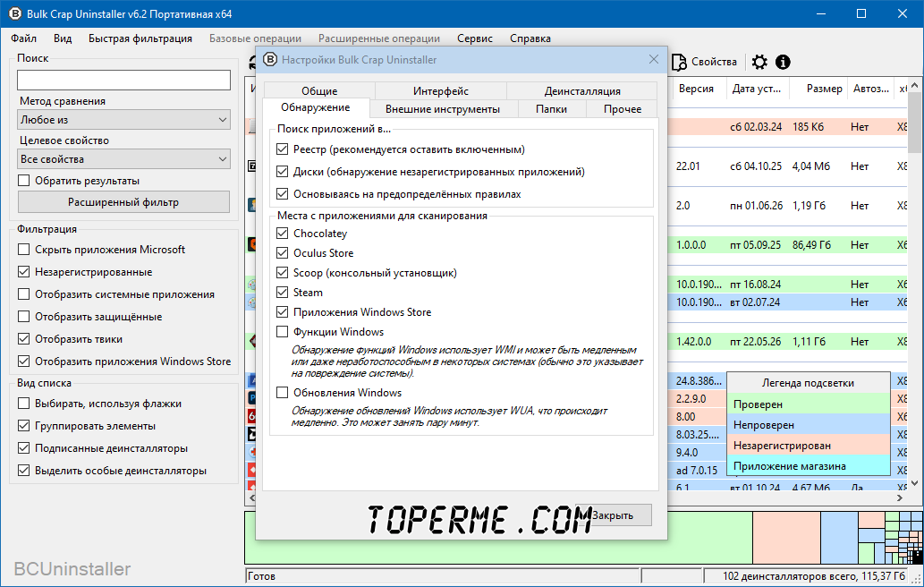Enable Отобразить защищённые checkbox
The width and height of the screenshot is (924, 587).
click(x=23, y=317)
